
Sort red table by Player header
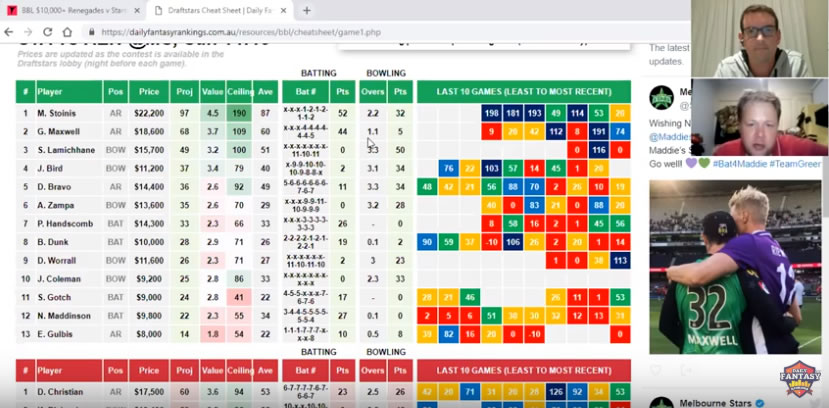coord(69,371)
